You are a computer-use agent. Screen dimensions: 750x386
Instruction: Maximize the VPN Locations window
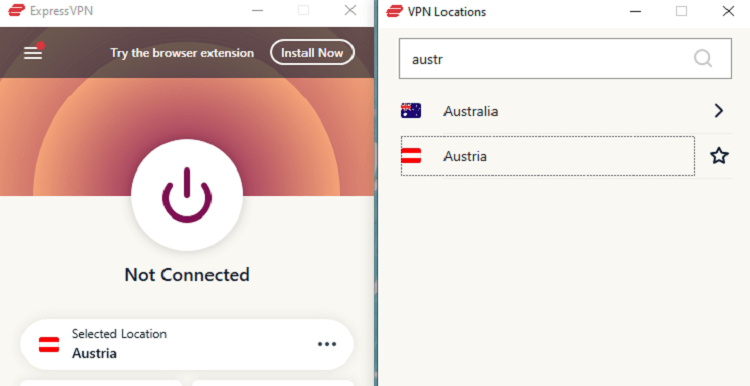(x=682, y=11)
